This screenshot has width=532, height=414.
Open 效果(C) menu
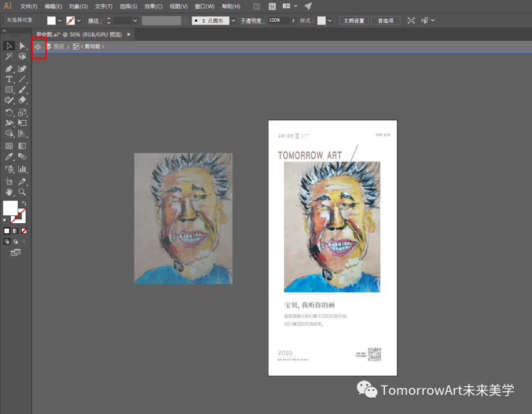click(153, 6)
